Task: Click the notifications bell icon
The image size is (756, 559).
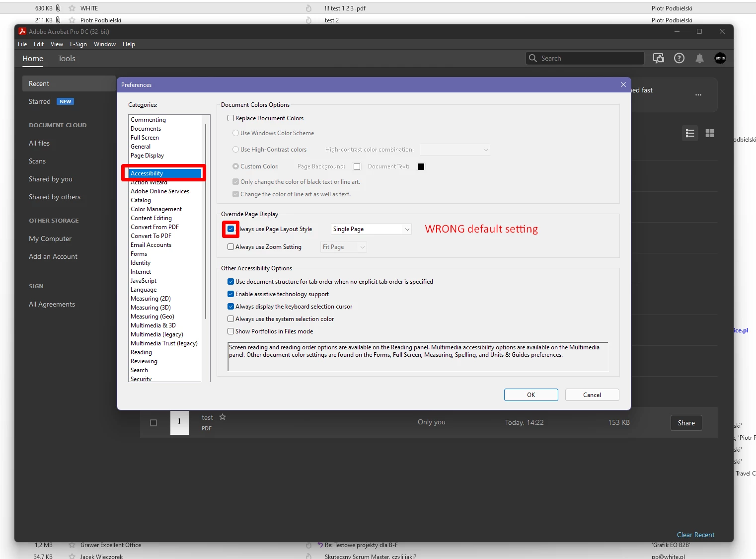Action: click(x=699, y=58)
